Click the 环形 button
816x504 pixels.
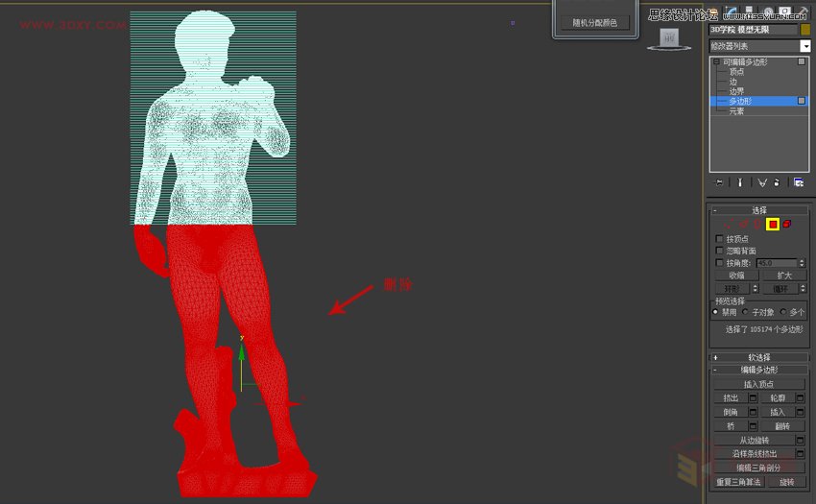[x=732, y=288]
